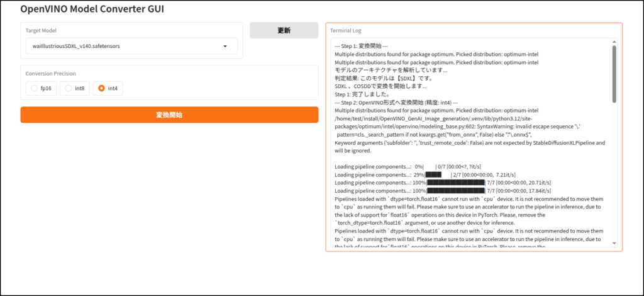Click the down arrow of log scrollbar
The image size is (644, 296).
tap(614, 243)
